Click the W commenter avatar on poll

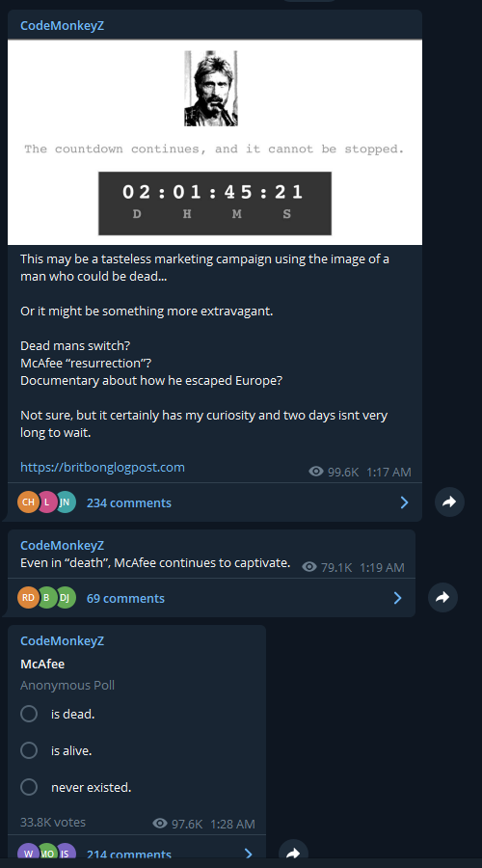pyautogui.click(x=28, y=854)
